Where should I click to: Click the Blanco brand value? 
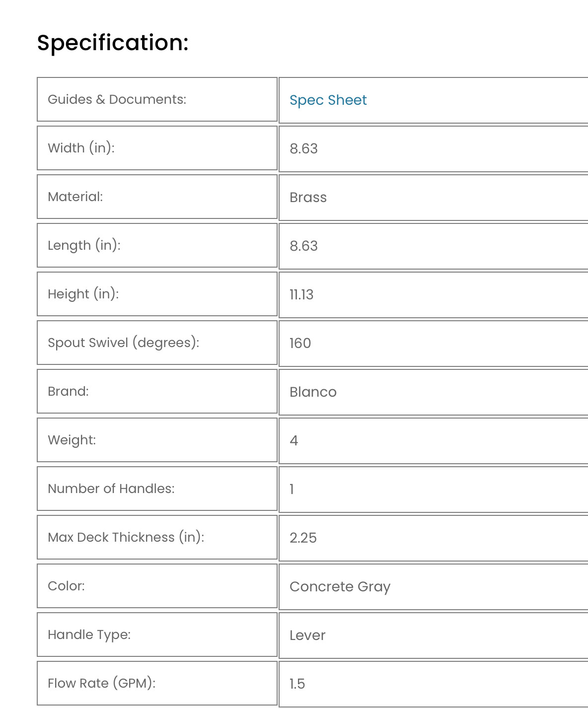coord(313,392)
